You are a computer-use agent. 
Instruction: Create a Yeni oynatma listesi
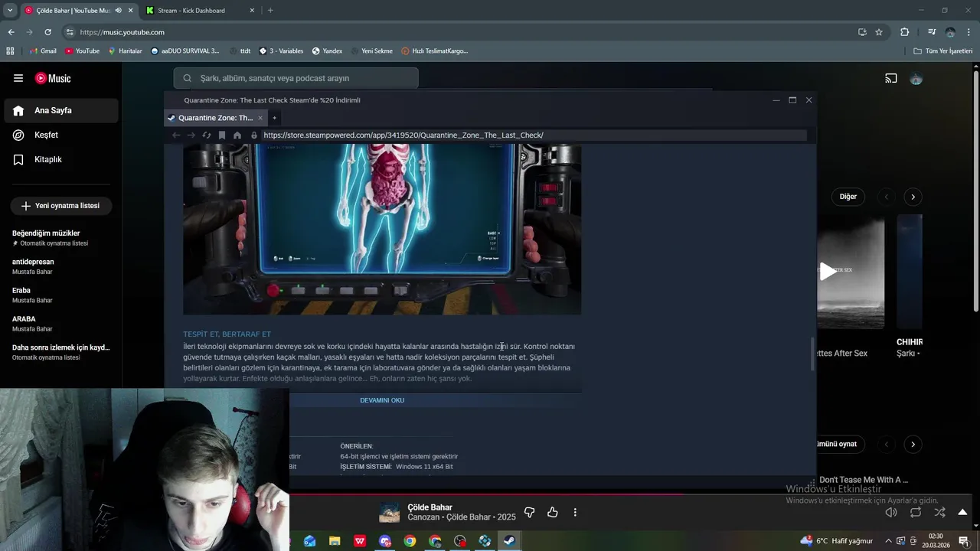pos(60,206)
